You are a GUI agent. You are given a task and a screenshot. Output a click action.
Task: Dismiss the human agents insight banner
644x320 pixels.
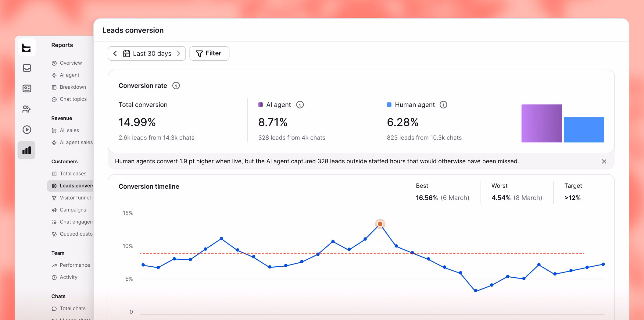point(604,162)
